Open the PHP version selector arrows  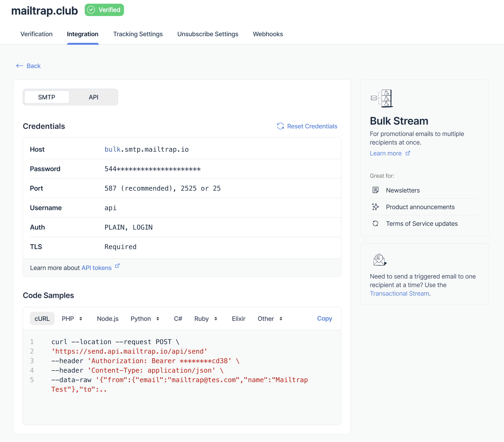[81, 318]
